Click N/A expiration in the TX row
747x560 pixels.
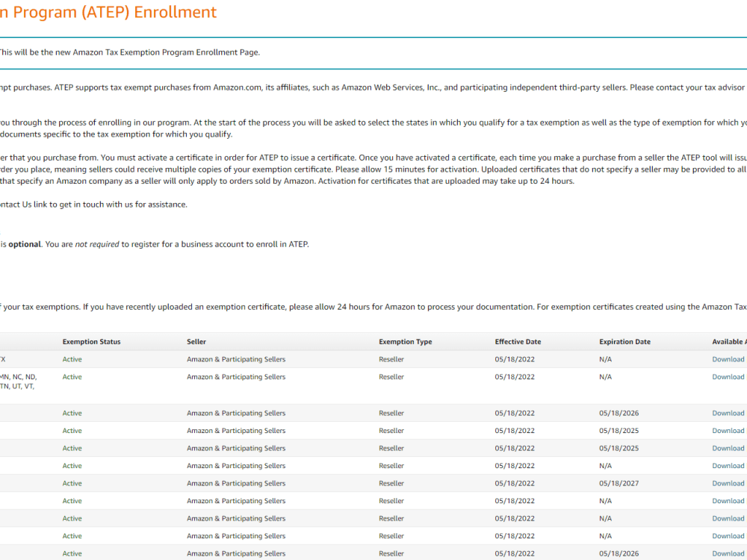pyautogui.click(x=605, y=359)
